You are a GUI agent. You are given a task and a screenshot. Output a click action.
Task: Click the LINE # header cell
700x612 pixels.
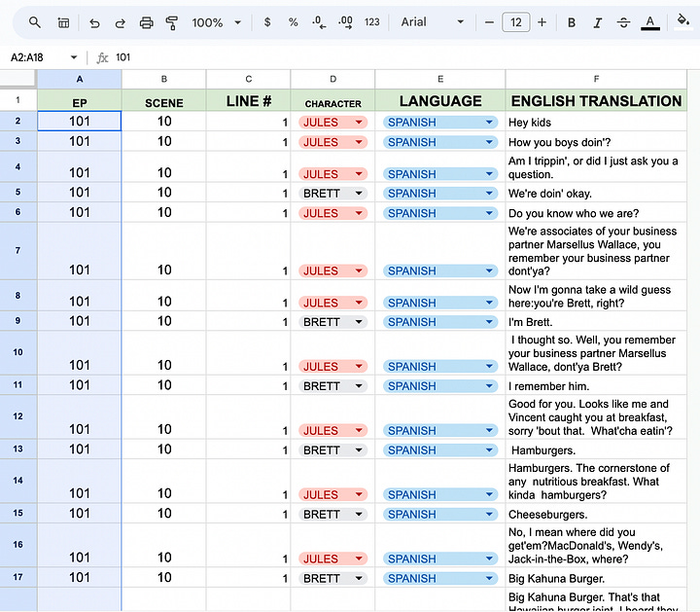(x=248, y=100)
